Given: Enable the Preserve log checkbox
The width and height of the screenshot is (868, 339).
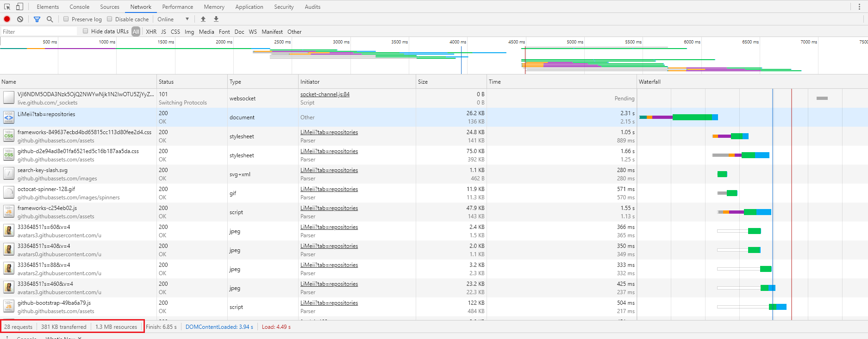Looking at the screenshot, I should coord(66,19).
